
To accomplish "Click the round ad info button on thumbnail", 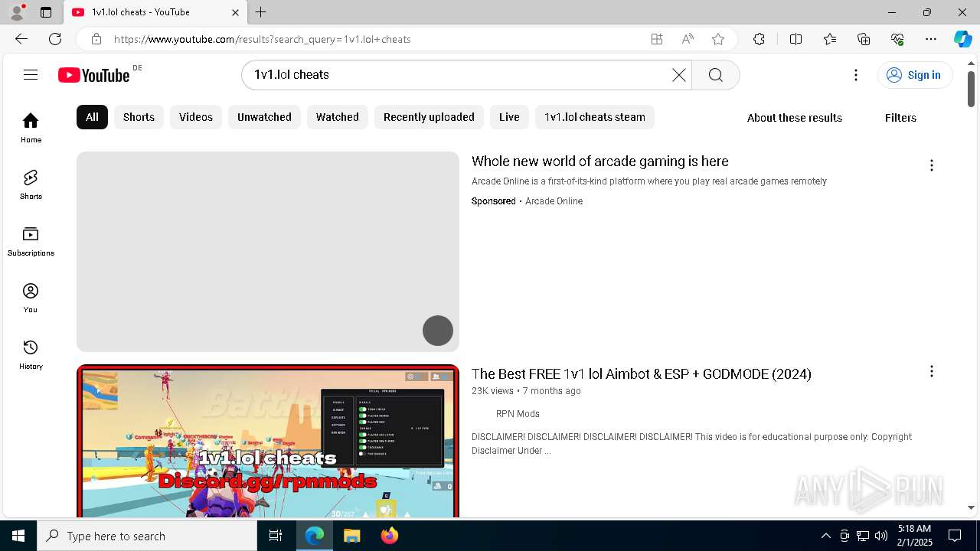I will (x=438, y=331).
